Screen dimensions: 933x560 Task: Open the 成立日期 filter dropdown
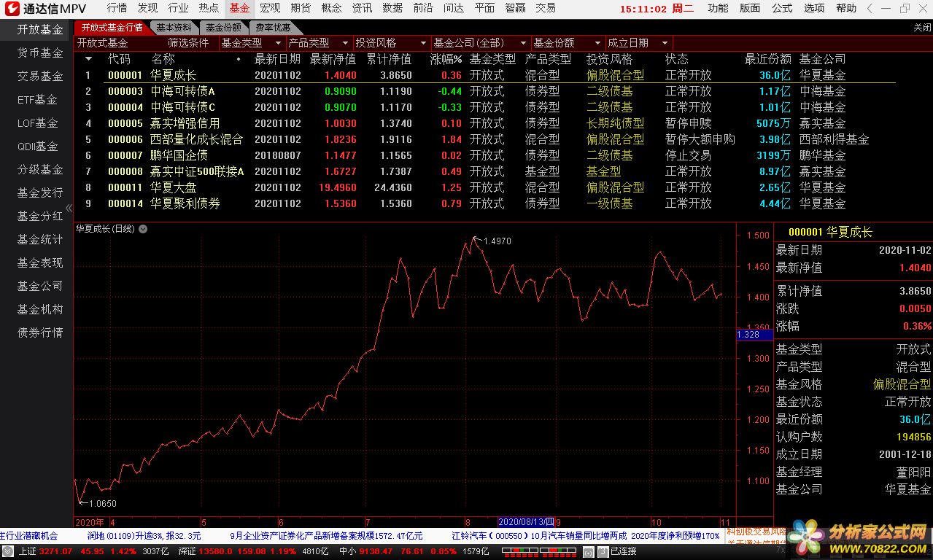click(638, 43)
